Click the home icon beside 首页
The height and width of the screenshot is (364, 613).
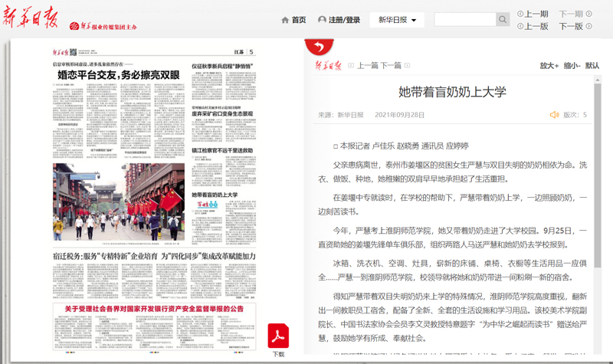coord(285,20)
